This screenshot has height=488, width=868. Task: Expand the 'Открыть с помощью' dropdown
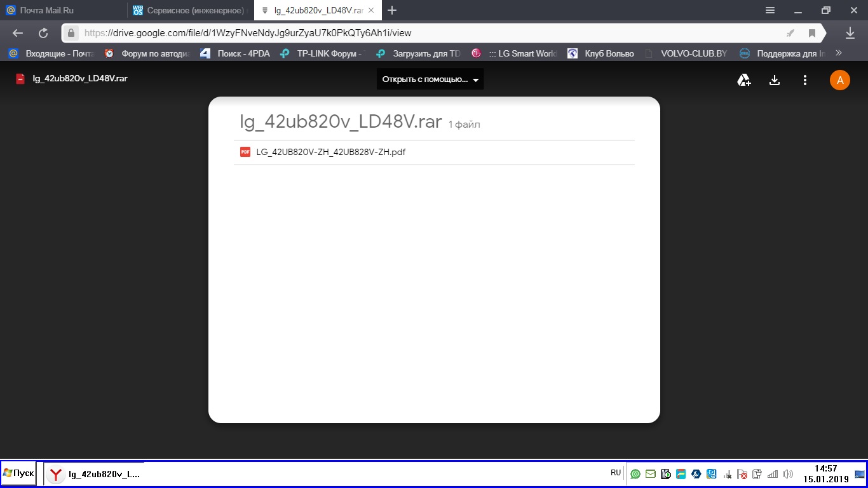pyautogui.click(x=430, y=79)
